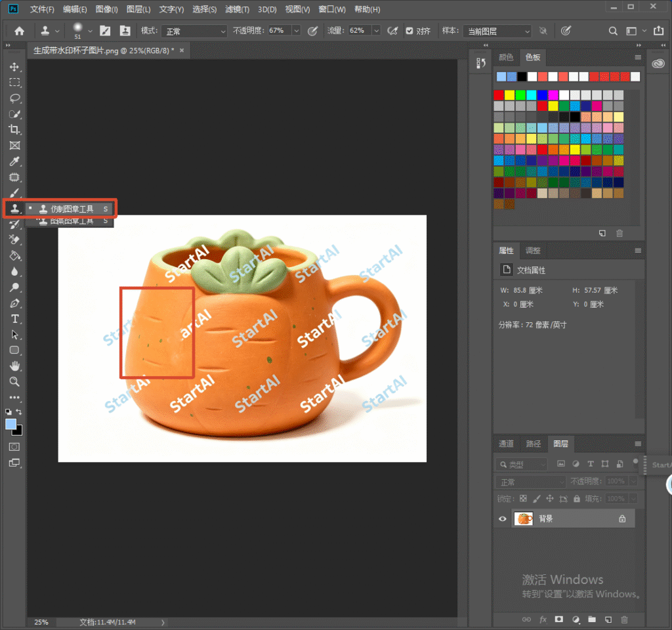
Task: Toggle pressure for size button
Action: (x=566, y=30)
